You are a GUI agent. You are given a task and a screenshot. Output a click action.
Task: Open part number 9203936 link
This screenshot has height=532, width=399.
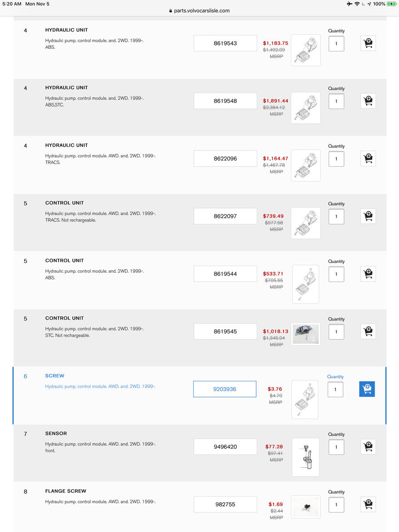click(x=225, y=389)
